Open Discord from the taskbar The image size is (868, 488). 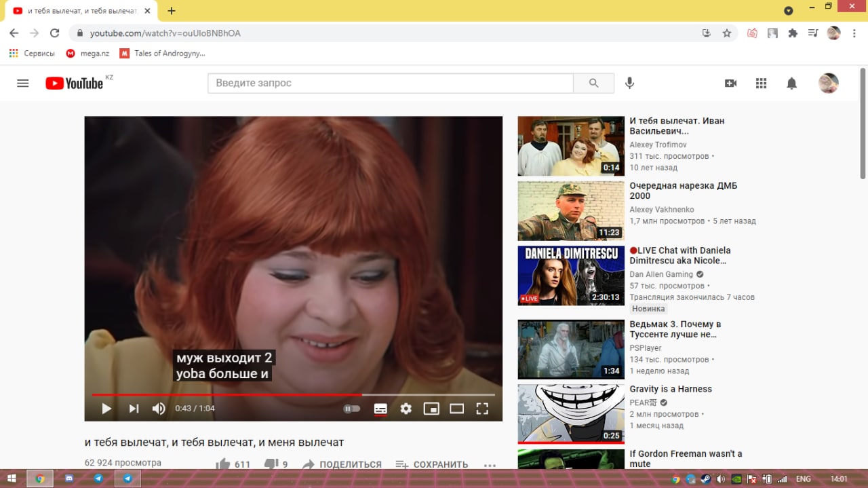[x=69, y=478]
